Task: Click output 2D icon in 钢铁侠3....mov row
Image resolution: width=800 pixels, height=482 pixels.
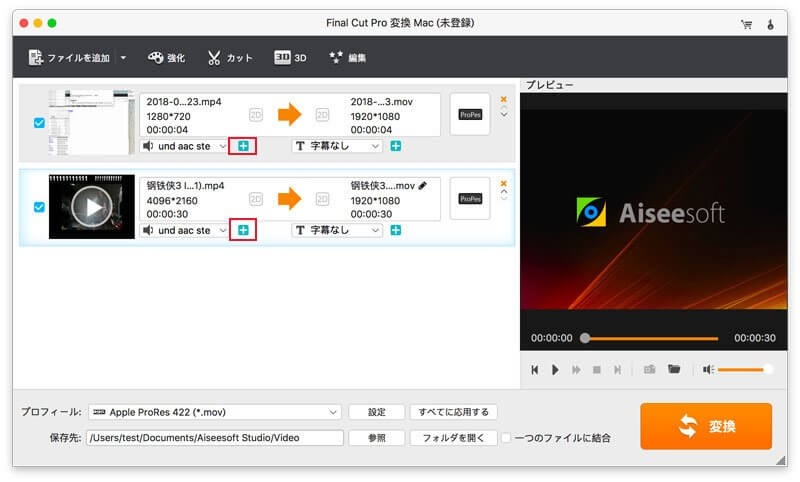Action: 322,199
